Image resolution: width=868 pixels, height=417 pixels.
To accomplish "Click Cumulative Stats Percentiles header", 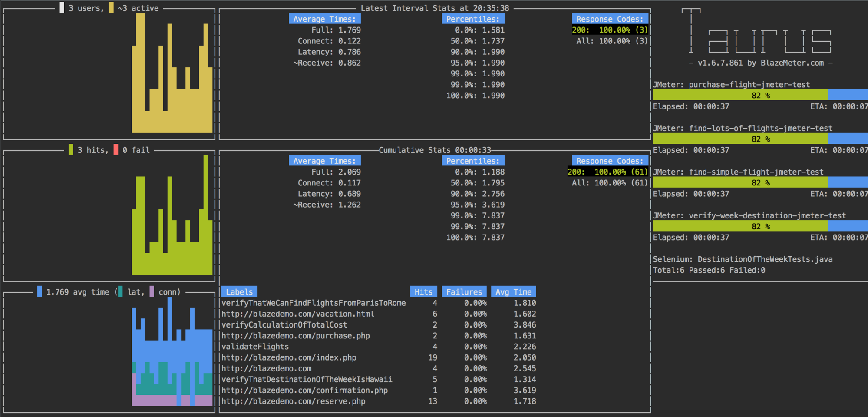I will (473, 161).
